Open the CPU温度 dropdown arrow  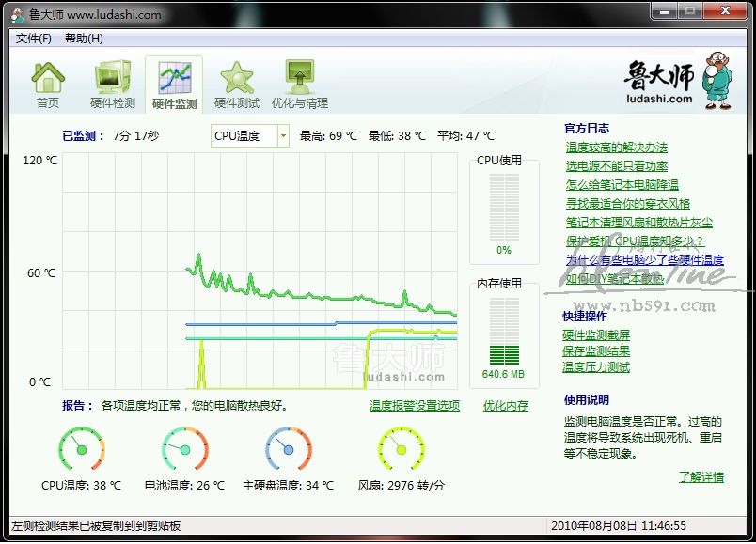tap(284, 136)
